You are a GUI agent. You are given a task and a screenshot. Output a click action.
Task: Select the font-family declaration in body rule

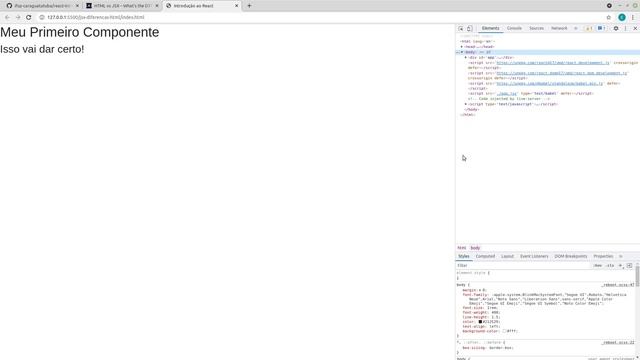coord(544,299)
